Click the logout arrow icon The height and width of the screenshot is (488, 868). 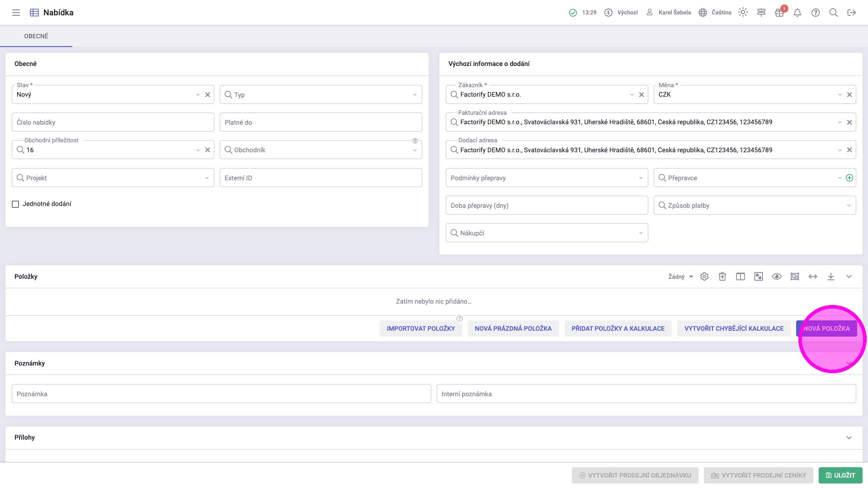point(852,13)
